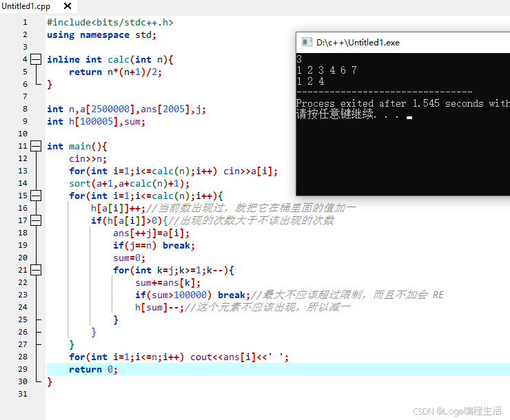This screenshot has height=420, width=510.
Task: Click the cout<<ans[i] output loop line
Action: (178, 357)
